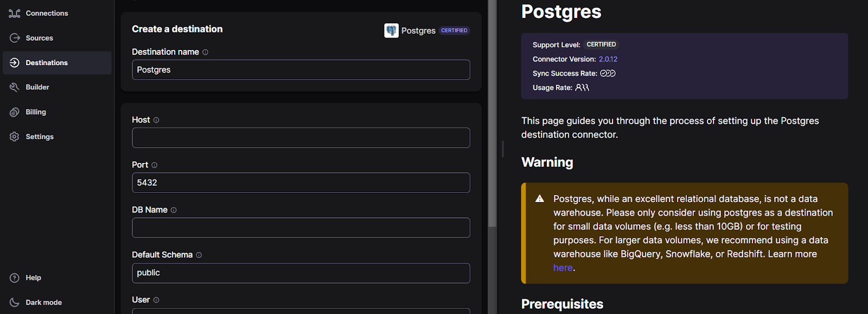
Task: Open the Connections sidebar icon
Action: (15, 13)
